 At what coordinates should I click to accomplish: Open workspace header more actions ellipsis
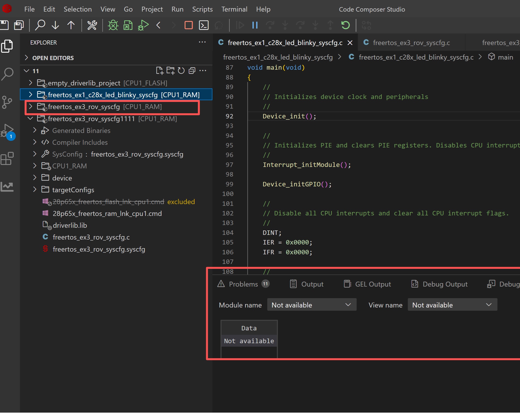point(203,71)
